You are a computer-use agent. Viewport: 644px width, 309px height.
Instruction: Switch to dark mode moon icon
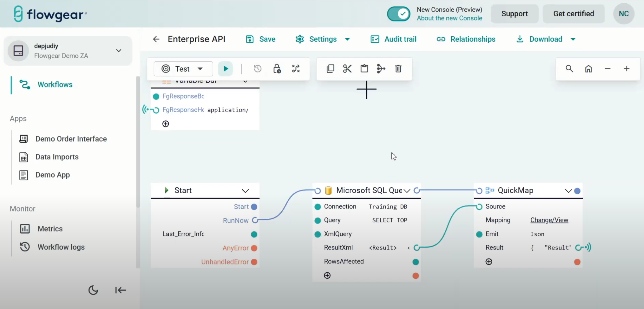tap(93, 290)
